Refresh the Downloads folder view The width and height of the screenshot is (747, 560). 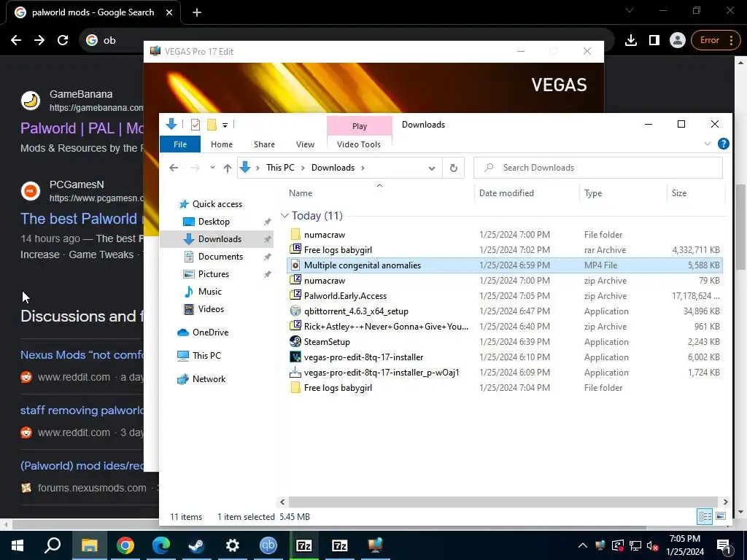(454, 168)
